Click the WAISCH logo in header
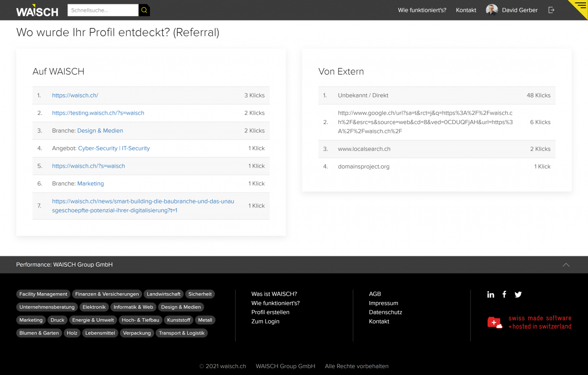The width and height of the screenshot is (588, 375). [x=37, y=10]
